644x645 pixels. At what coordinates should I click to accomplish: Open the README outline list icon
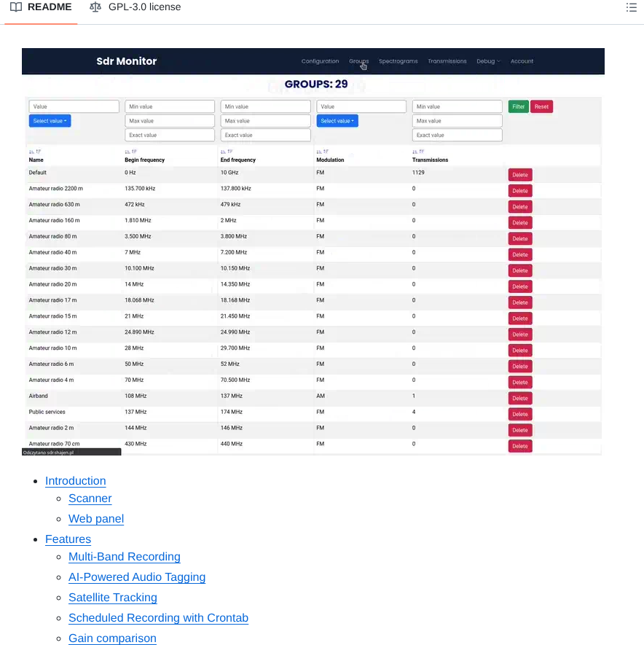pyautogui.click(x=631, y=7)
